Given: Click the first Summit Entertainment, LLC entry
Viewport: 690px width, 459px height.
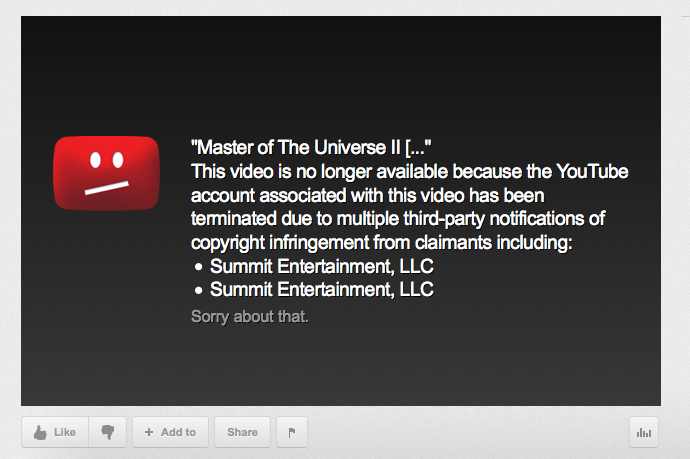Looking at the screenshot, I should [322, 266].
